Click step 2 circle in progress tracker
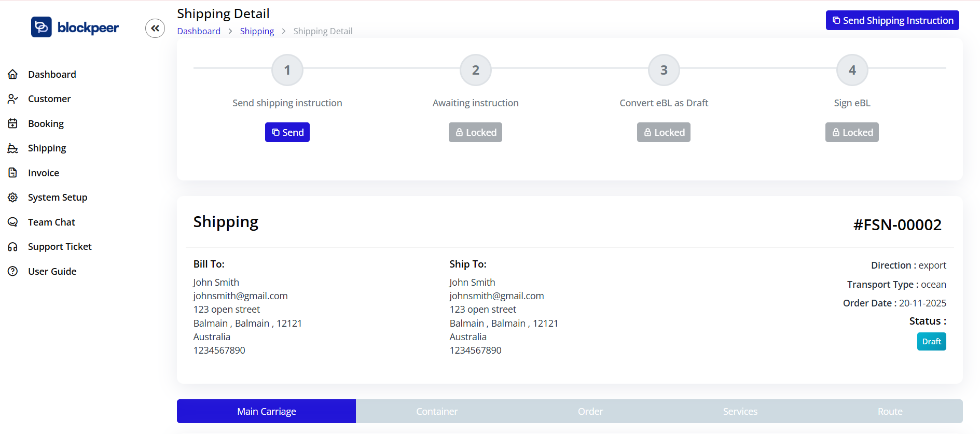980x434 pixels. (x=475, y=70)
